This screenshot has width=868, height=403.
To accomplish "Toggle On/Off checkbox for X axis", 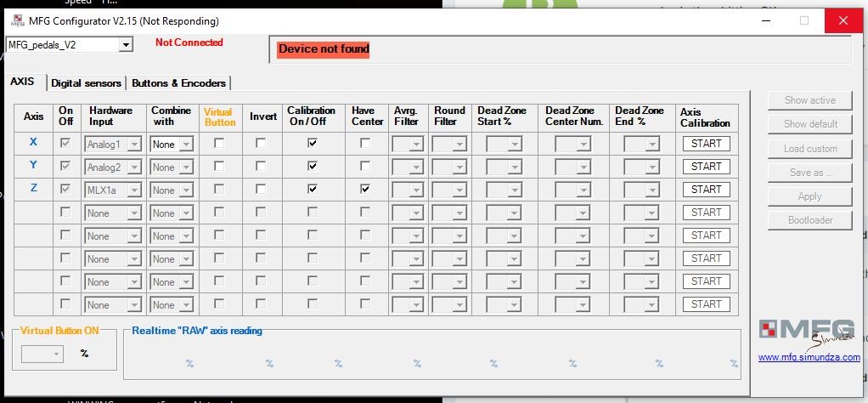I will coord(65,143).
